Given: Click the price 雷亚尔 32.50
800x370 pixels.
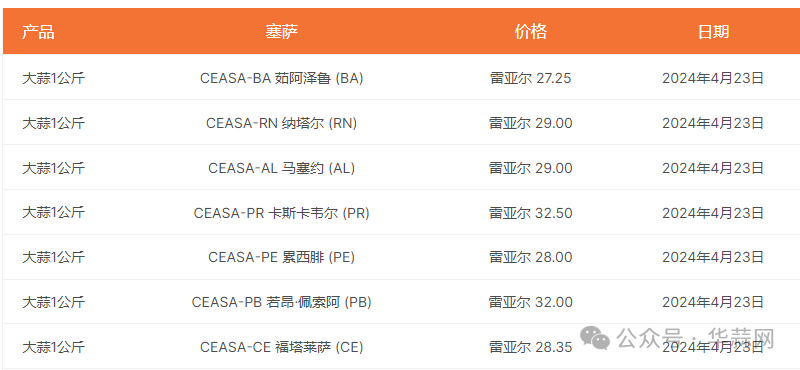Looking at the screenshot, I should [x=530, y=213].
